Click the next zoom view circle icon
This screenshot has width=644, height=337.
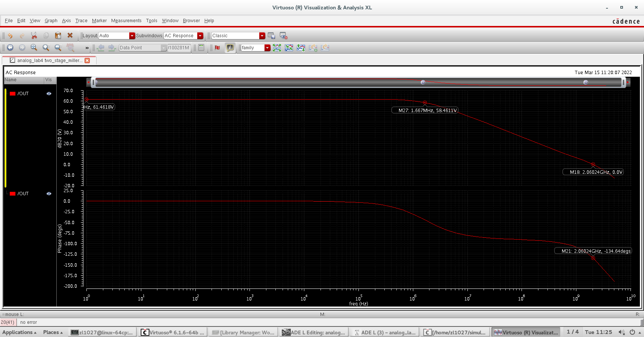tap(22, 47)
